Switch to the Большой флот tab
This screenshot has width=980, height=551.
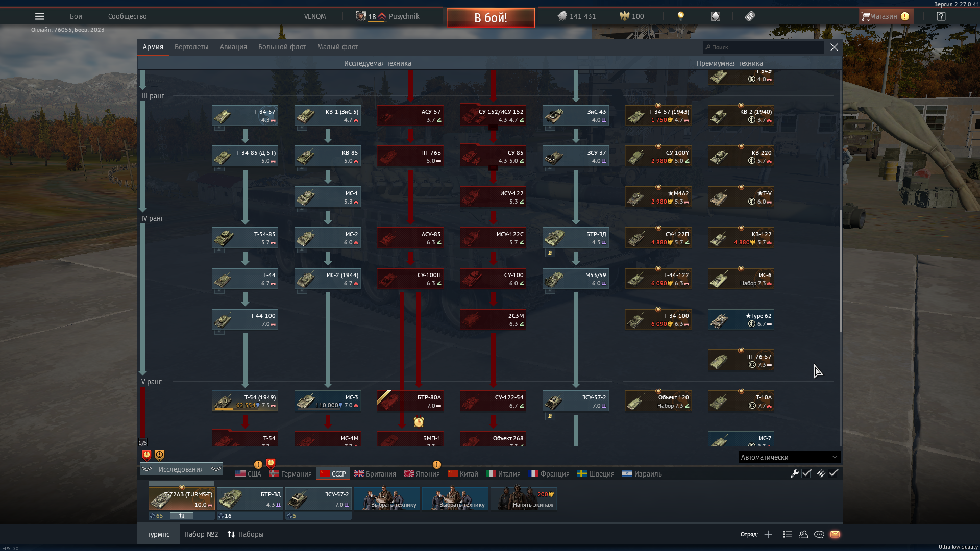coord(282,47)
